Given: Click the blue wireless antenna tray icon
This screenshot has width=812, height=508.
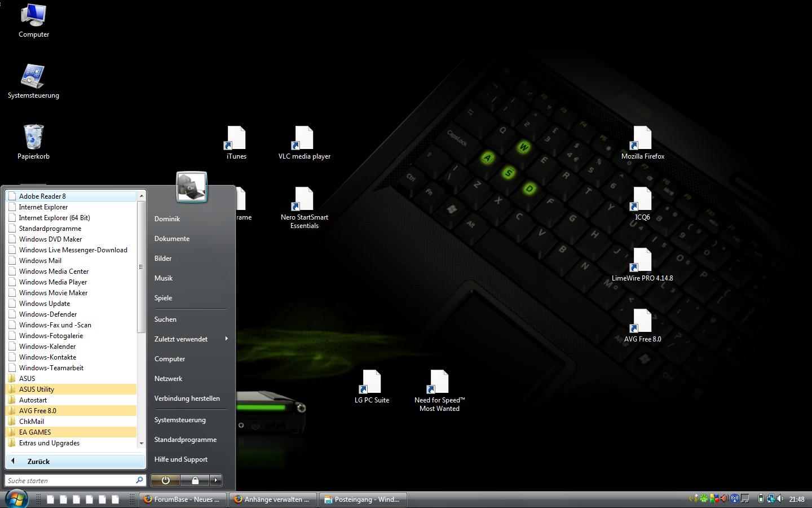Looking at the screenshot, I should 735,498.
